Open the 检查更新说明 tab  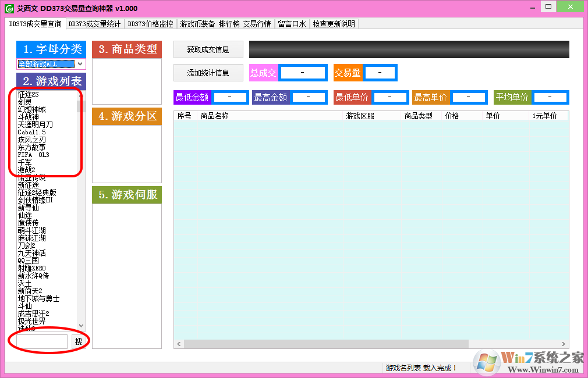(334, 24)
